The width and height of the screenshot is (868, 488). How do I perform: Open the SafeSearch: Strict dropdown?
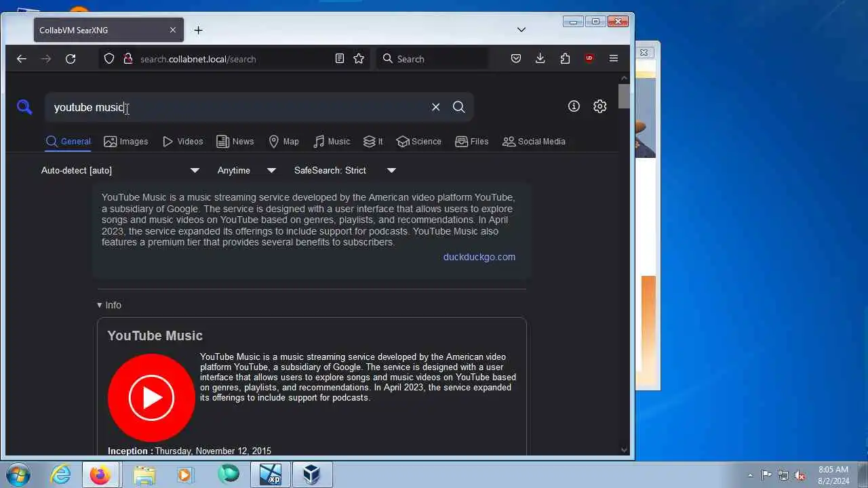pyautogui.click(x=345, y=171)
